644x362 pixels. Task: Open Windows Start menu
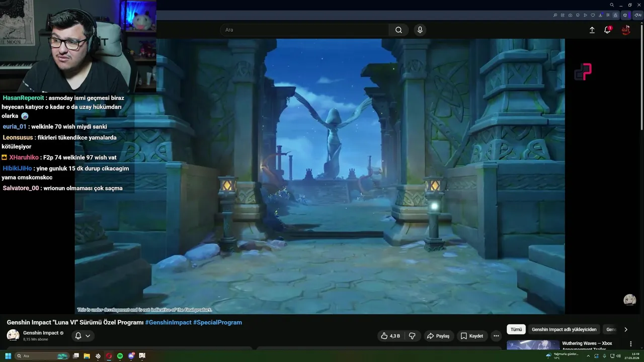8,356
